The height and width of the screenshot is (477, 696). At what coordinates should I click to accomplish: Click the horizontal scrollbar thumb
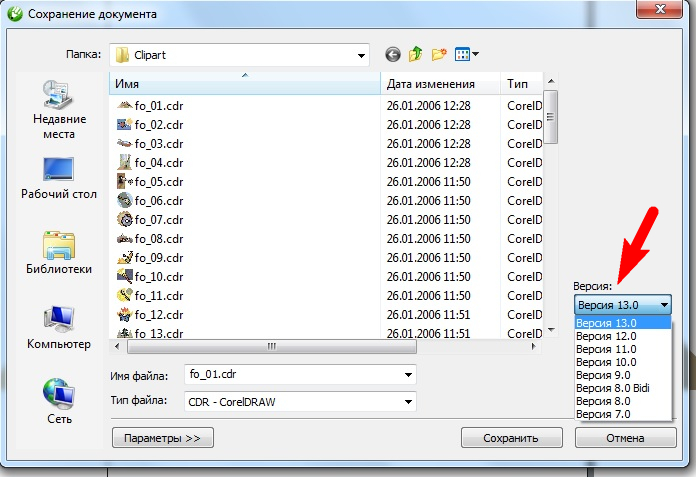272,347
